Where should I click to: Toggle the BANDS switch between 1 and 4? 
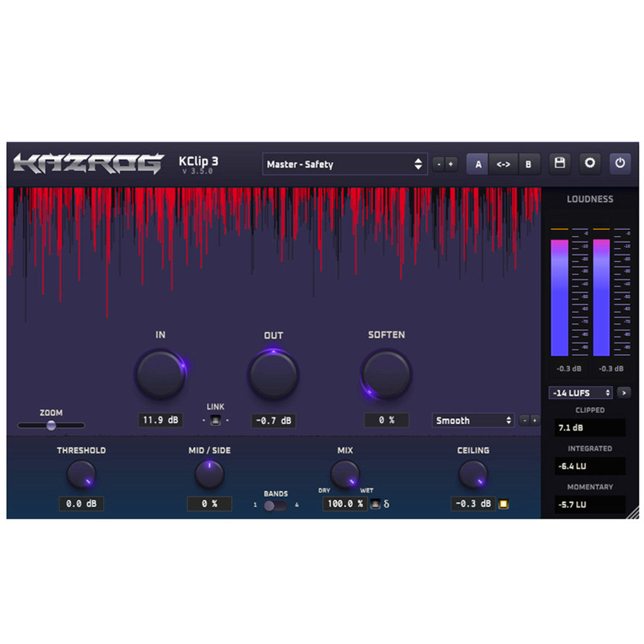(x=275, y=506)
